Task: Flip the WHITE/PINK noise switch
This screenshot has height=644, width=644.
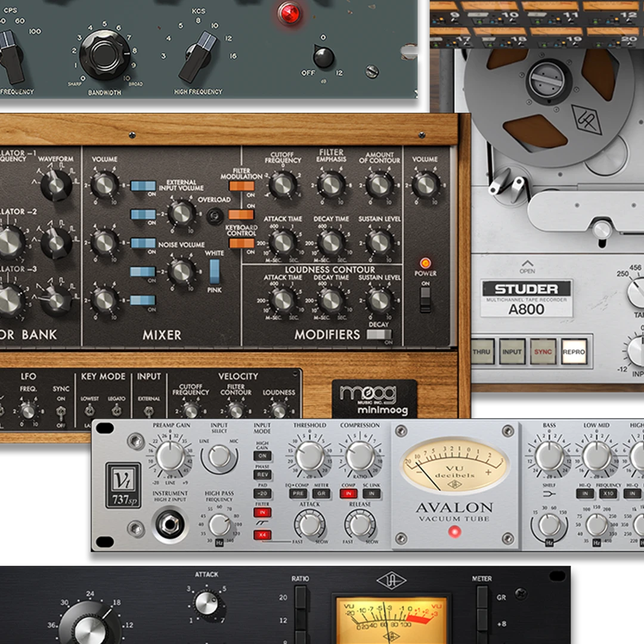Action: coord(215,271)
